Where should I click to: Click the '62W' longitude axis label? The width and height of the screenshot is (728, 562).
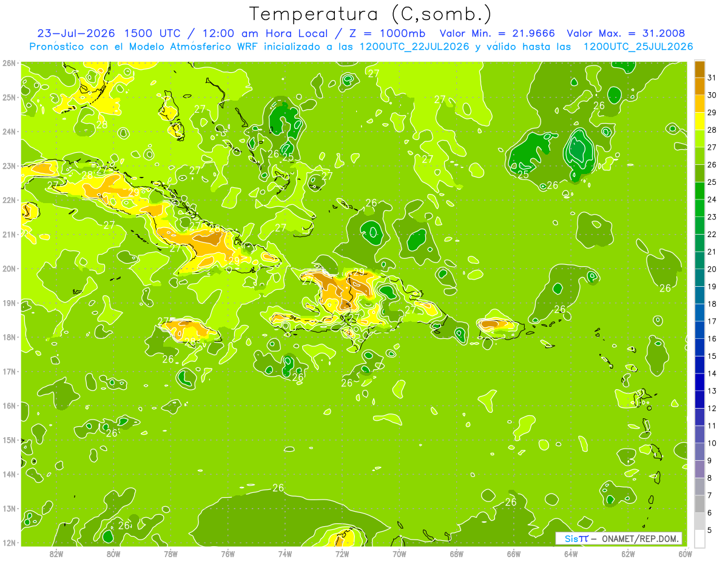point(628,554)
